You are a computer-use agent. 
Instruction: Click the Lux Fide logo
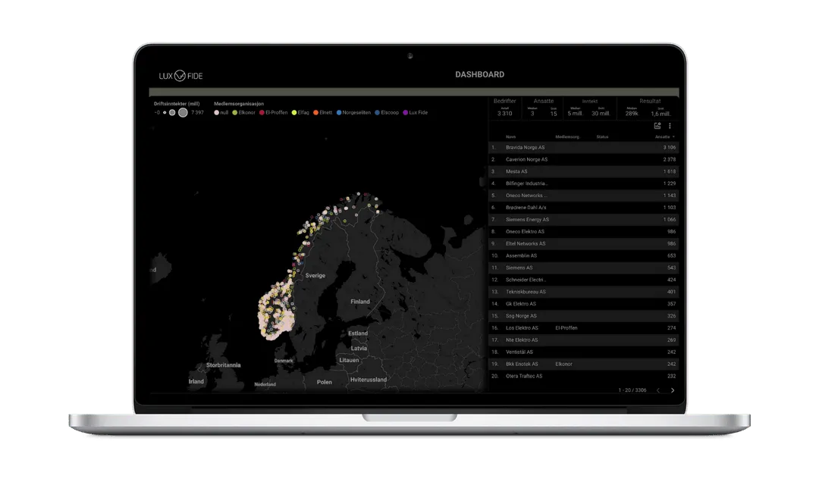180,76
